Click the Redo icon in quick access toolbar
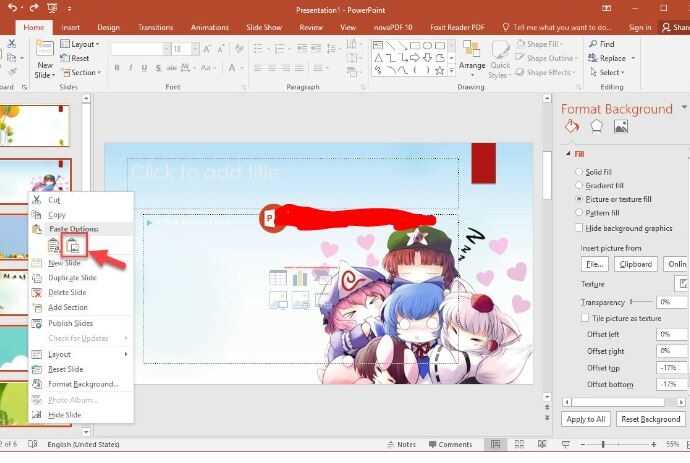 tap(33, 8)
